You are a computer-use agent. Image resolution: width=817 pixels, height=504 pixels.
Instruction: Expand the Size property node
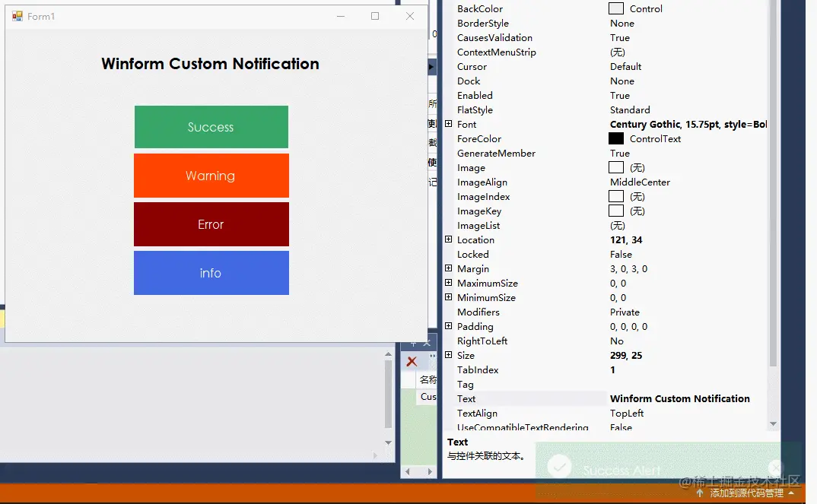(449, 356)
